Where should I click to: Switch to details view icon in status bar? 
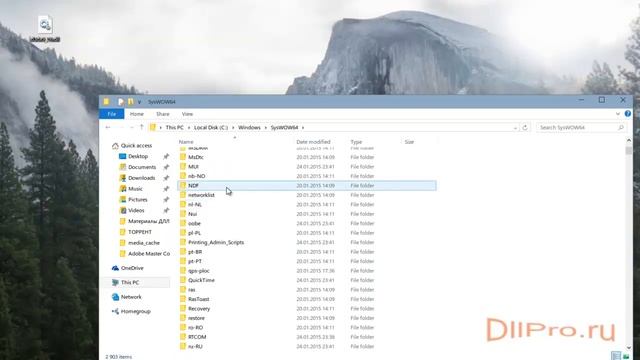click(x=616, y=356)
